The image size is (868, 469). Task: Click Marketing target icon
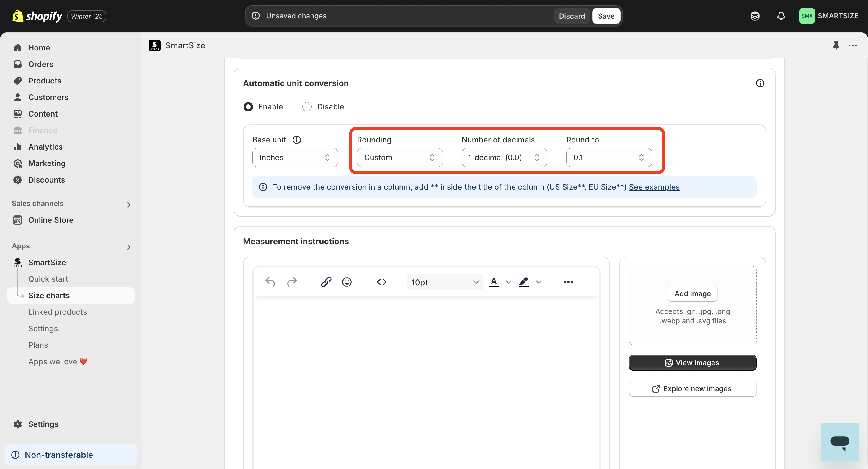(18, 163)
